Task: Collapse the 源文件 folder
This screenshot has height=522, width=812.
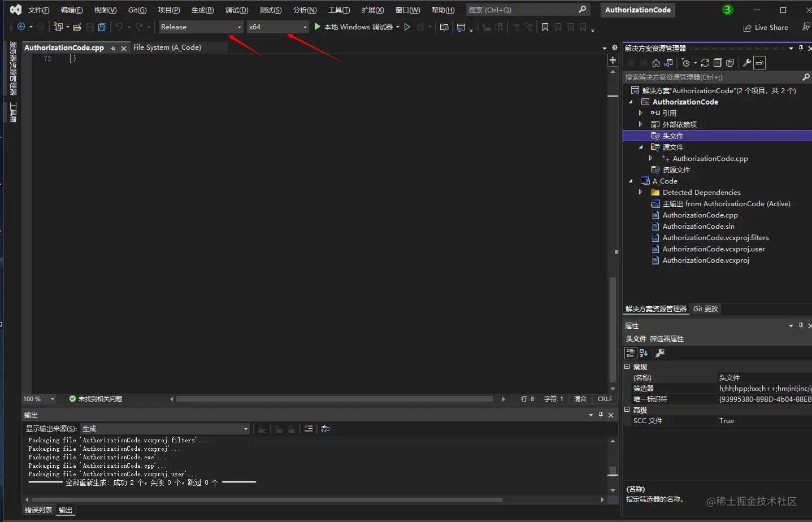Action: (x=641, y=147)
